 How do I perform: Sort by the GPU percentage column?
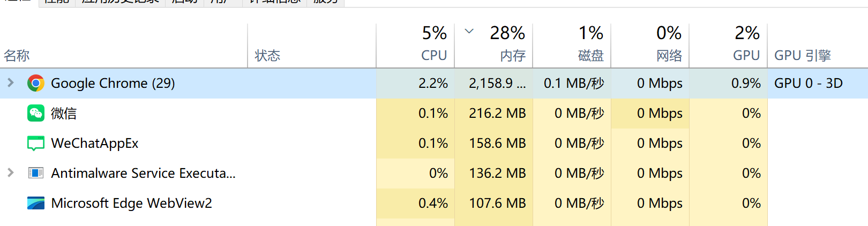pos(728,46)
